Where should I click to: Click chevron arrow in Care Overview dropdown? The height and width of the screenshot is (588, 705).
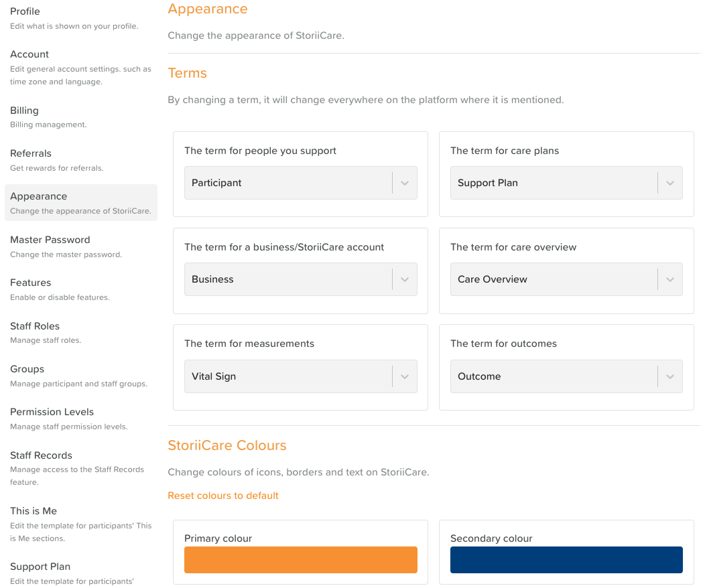[670, 279]
